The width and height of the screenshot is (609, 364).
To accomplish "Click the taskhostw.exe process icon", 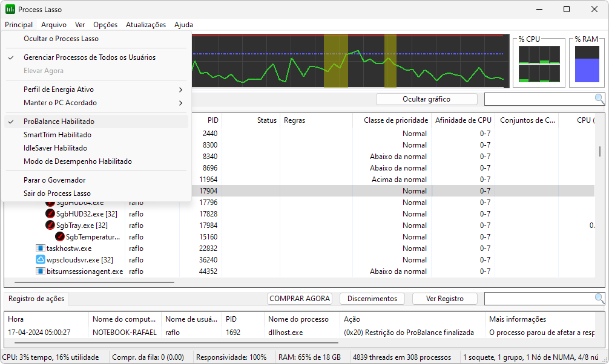I will tap(41, 248).
